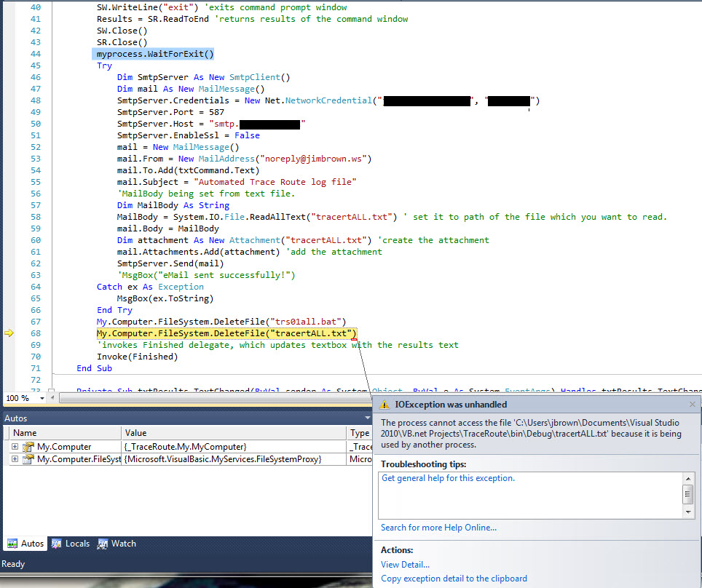Click the Value column header in Autos
The image size is (702, 588).
233,433
